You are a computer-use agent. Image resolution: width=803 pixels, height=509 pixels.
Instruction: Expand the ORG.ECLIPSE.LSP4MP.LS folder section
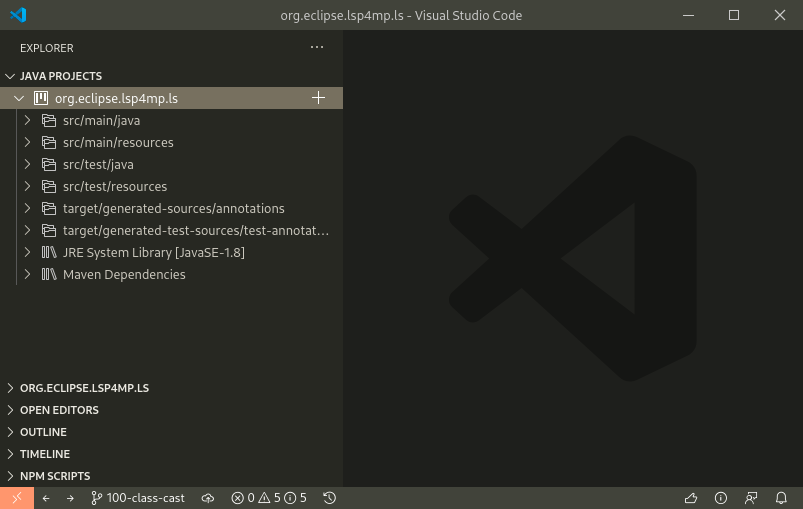point(10,388)
